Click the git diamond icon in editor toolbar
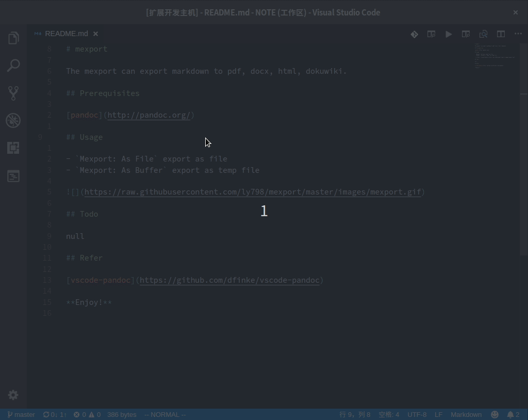This screenshot has height=420, width=528. (x=414, y=34)
